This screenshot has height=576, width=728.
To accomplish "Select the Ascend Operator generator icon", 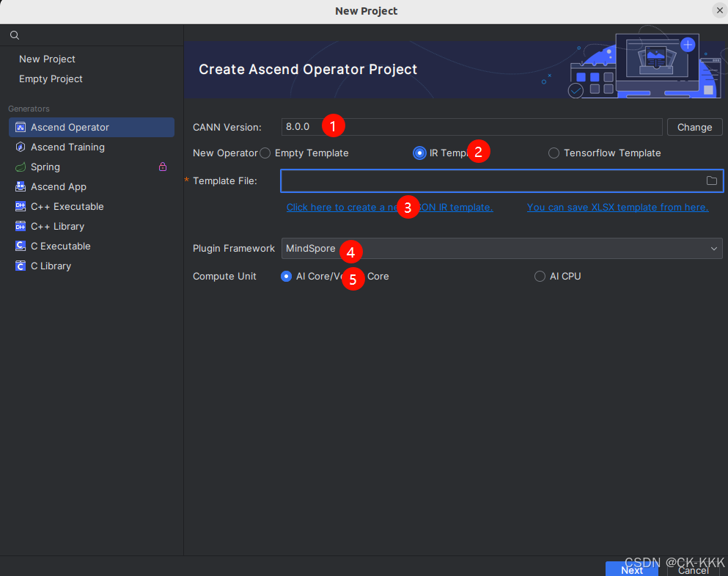I will 21,127.
